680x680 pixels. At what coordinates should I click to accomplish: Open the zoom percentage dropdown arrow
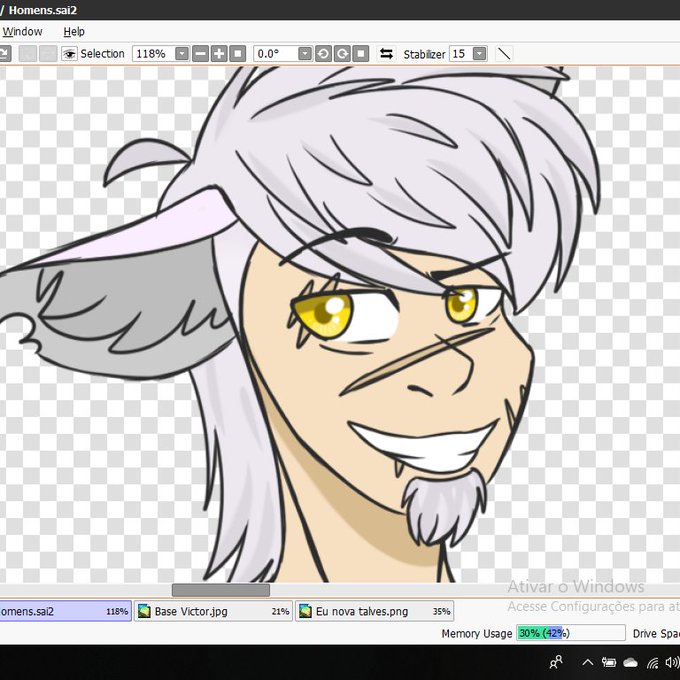[x=182, y=54]
